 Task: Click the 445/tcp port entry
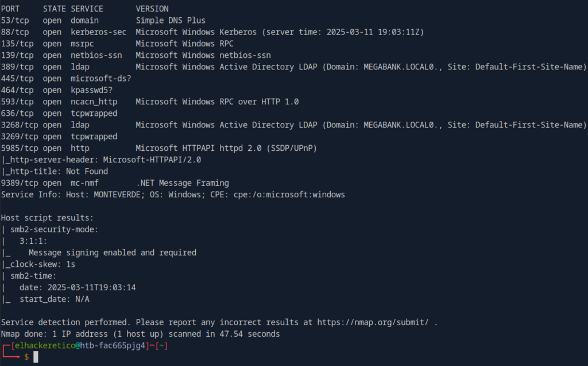pos(17,78)
